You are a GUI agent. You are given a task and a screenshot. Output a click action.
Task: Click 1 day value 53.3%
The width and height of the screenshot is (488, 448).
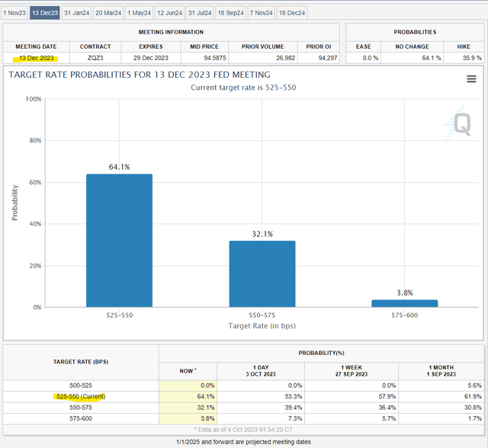293,396
